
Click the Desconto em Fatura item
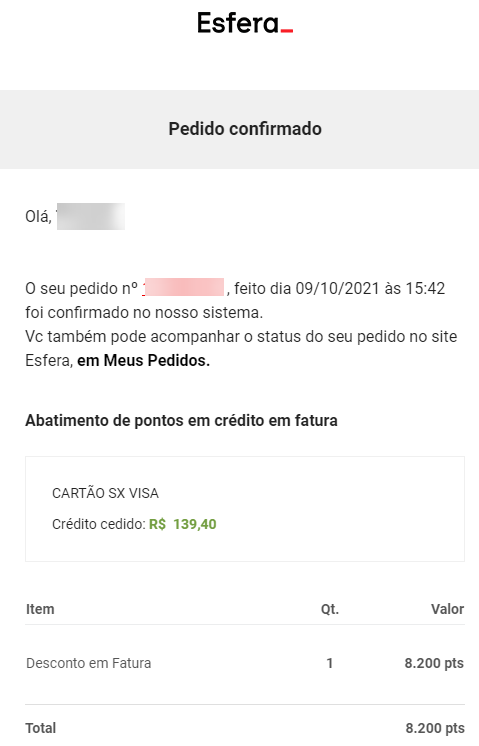[88, 663]
